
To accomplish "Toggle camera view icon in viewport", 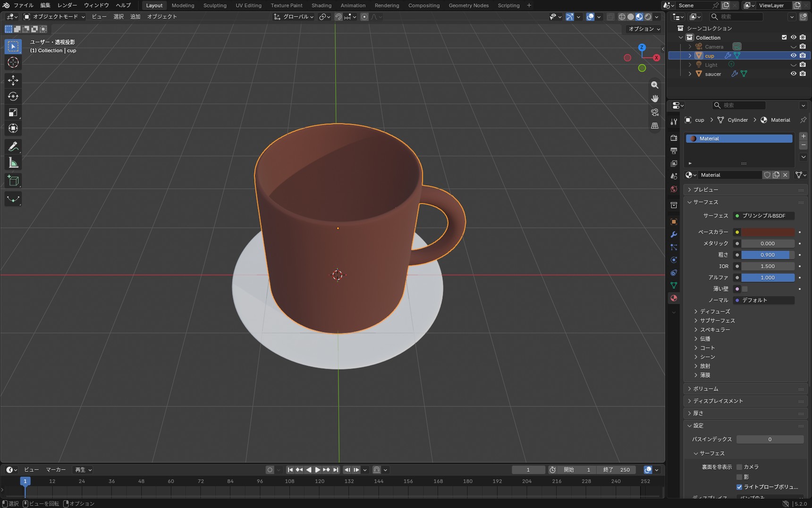I will click(x=655, y=112).
